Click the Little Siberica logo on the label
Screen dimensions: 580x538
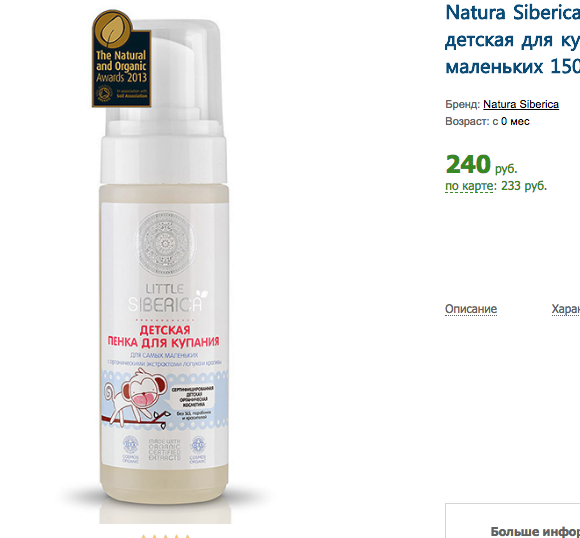(168, 298)
